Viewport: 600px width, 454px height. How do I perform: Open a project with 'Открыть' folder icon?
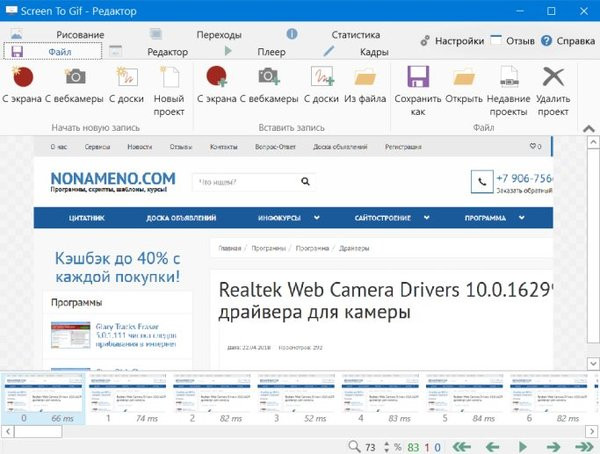(463, 77)
